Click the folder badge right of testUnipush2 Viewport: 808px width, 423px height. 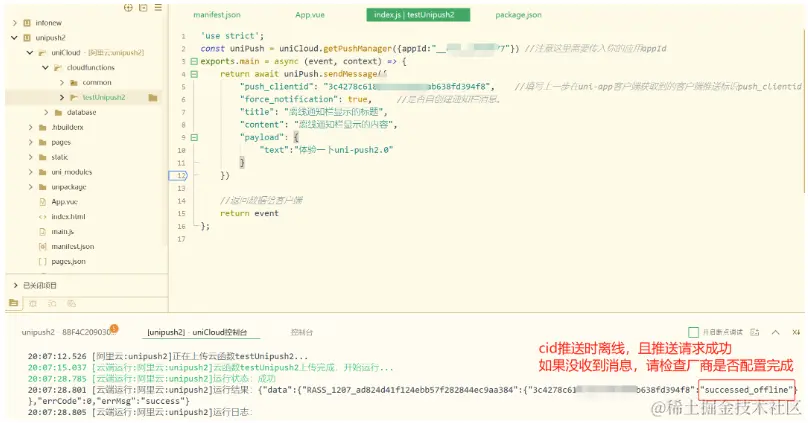pyautogui.click(x=153, y=97)
